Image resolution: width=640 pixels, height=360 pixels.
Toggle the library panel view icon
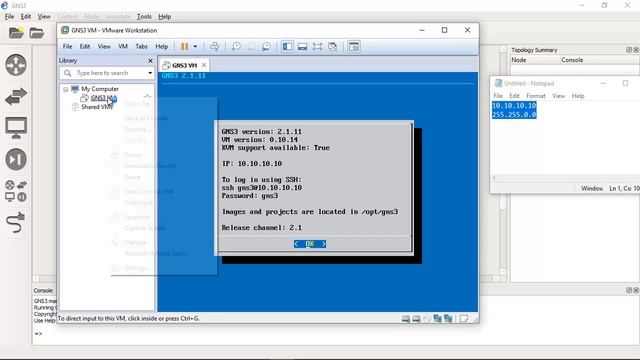[x=287, y=47]
